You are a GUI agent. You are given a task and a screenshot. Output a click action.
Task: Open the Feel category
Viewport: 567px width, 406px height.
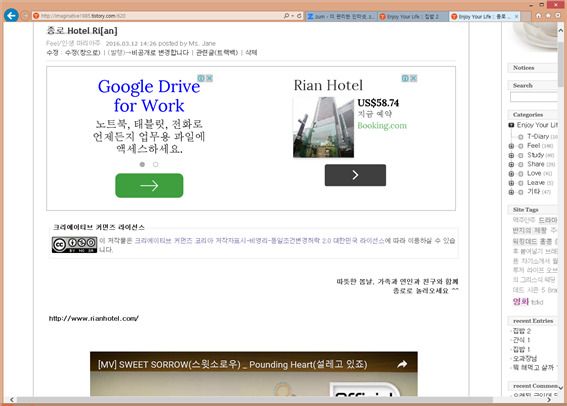coord(533,146)
